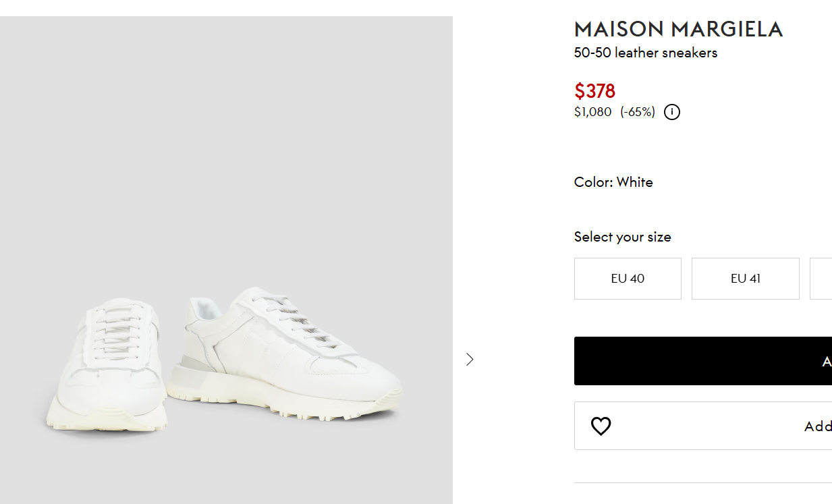Click the original $1,080 price

tap(592, 112)
